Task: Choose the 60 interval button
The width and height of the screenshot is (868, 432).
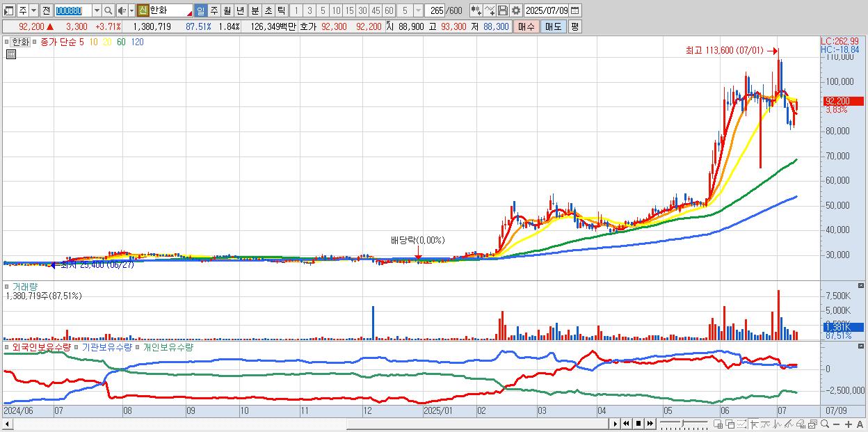Action: (389, 11)
